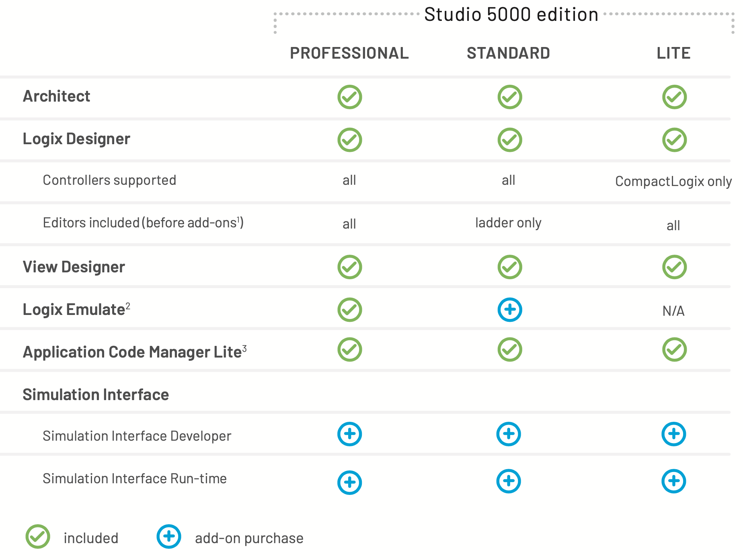
Task: Click the green checkmark for Architect under Professional
Action: tap(349, 97)
